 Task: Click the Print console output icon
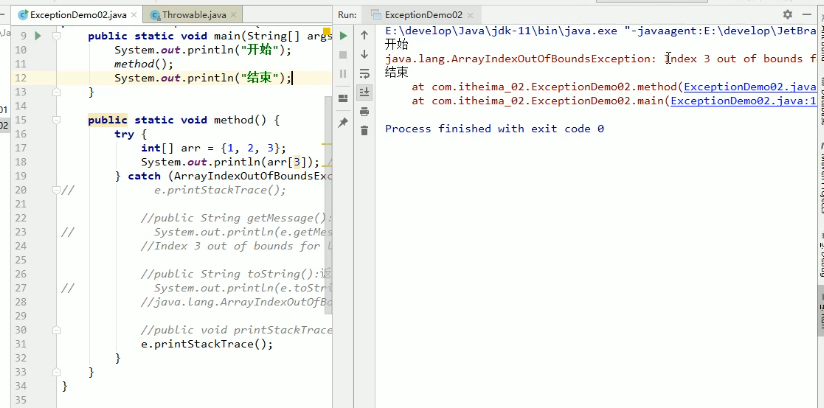coord(364,111)
